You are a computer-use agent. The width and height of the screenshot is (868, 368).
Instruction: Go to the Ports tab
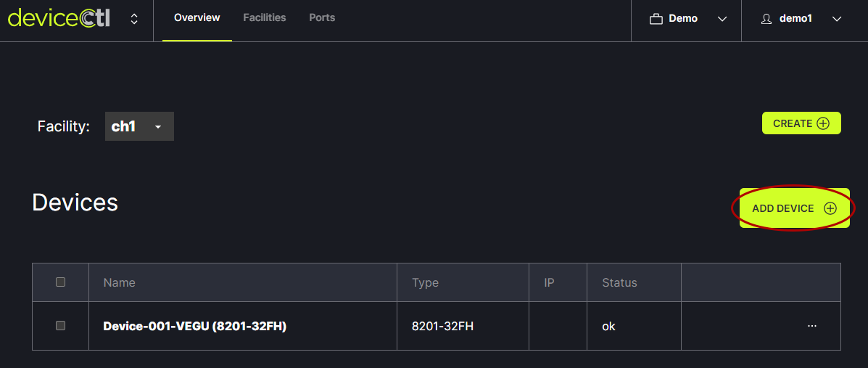(322, 17)
